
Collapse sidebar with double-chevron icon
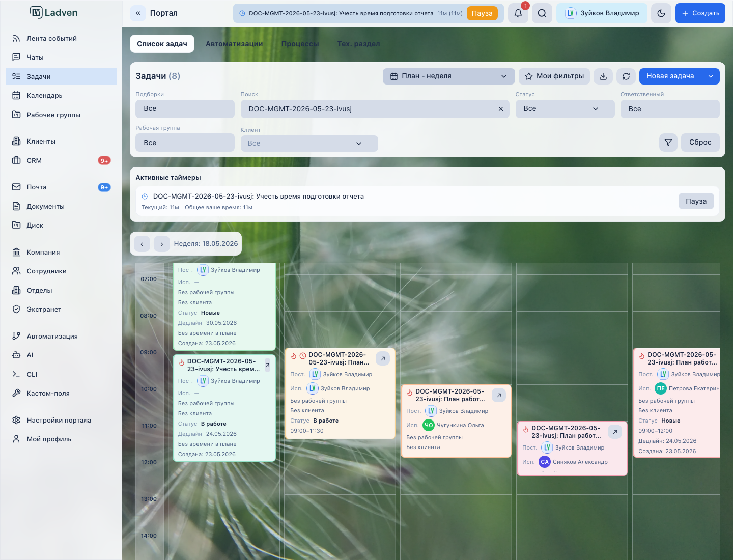tap(138, 13)
